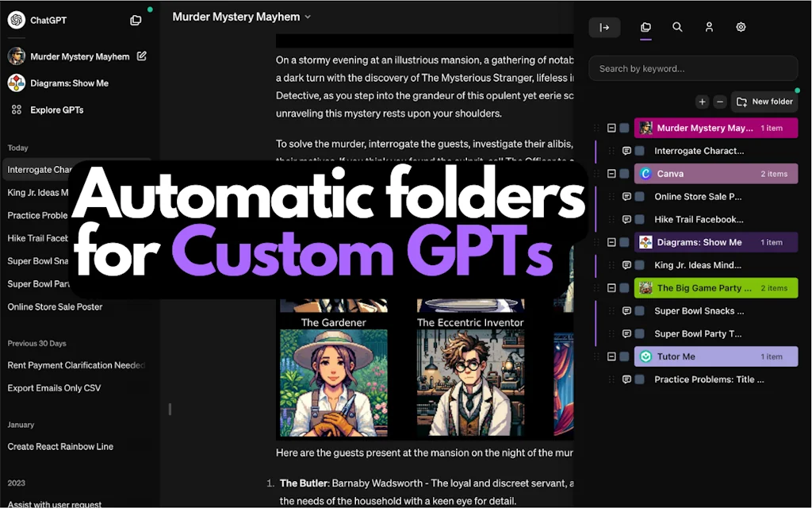812x508 pixels.
Task: Open the folders panel tab icon
Action: pos(645,27)
